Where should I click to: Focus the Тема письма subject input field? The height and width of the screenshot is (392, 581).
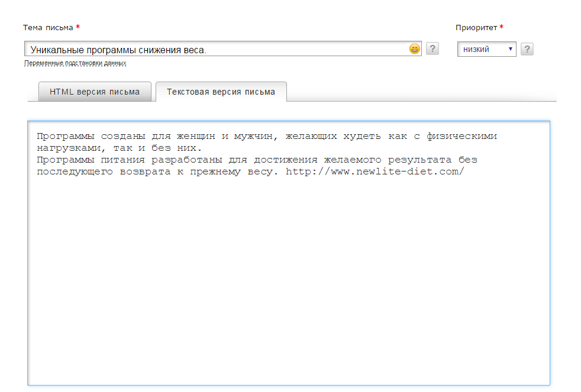pyautogui.click(x=222, y=49)
